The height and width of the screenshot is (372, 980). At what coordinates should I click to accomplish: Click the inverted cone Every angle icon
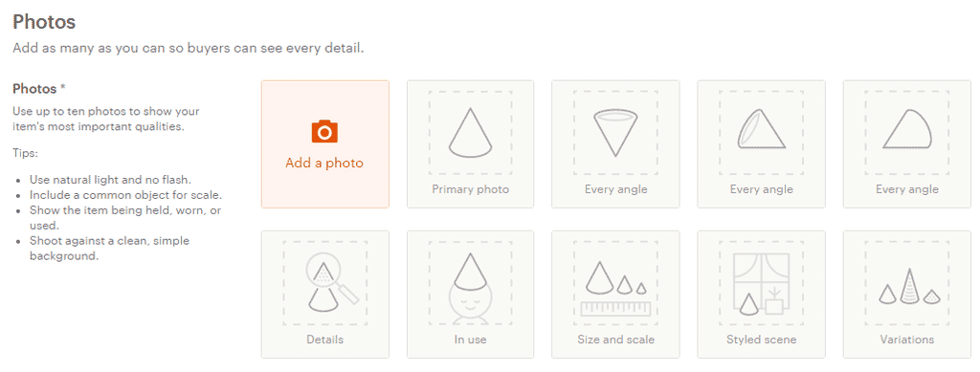(x=615, y=133)
